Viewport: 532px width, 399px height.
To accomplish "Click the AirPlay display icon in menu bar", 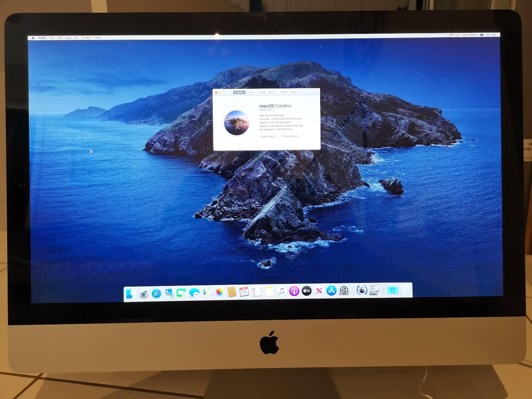I will 457,35.
